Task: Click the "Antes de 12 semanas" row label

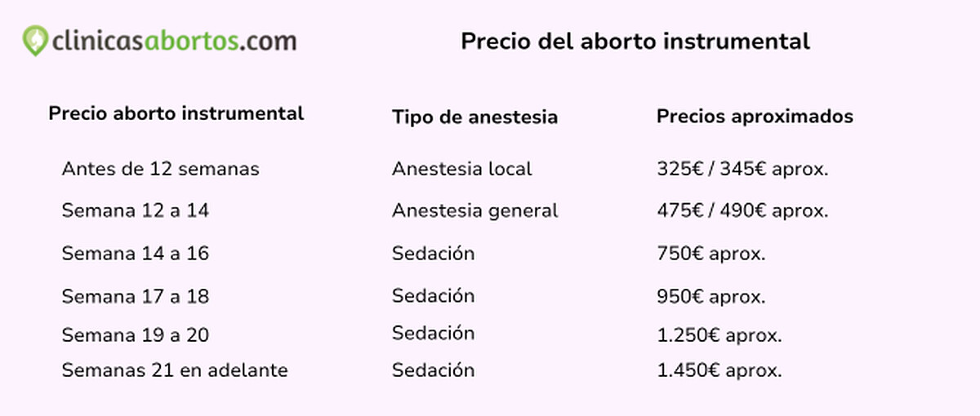Action: coord(160,169)
